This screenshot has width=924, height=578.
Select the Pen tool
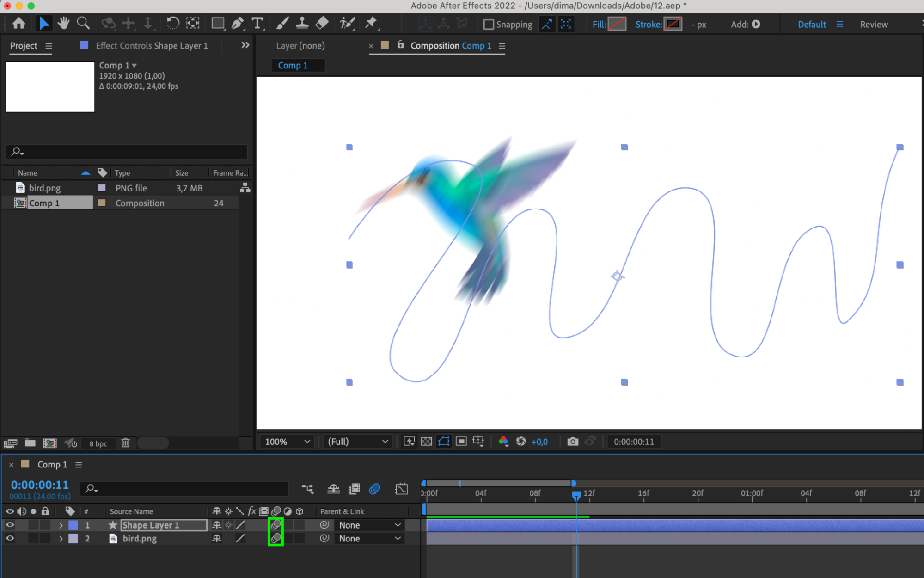coord(238,24)
